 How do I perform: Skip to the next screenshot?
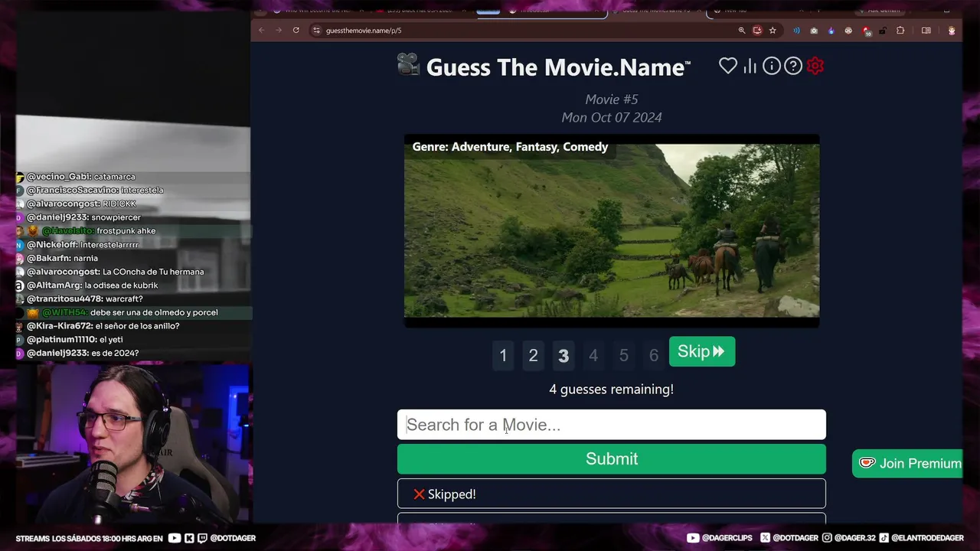702,351
